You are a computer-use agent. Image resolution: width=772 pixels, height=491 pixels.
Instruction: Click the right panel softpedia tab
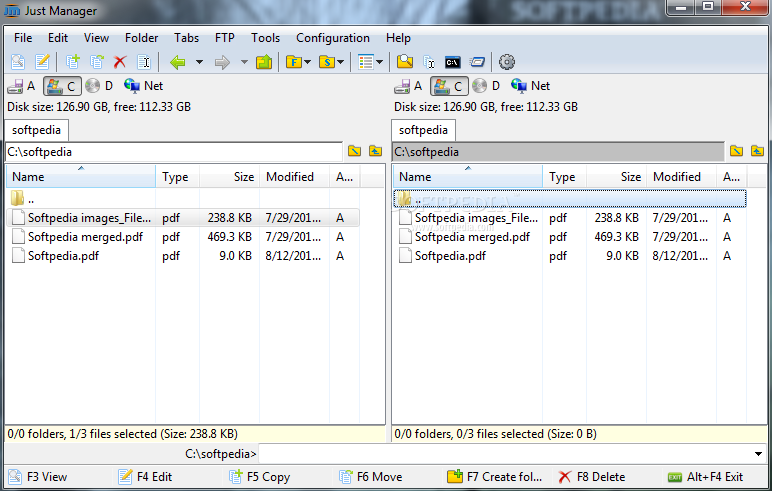tap(423, 130)
